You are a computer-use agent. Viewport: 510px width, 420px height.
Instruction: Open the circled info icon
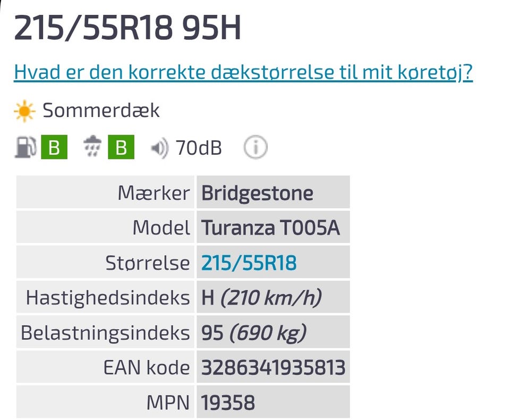pos(256,148)
